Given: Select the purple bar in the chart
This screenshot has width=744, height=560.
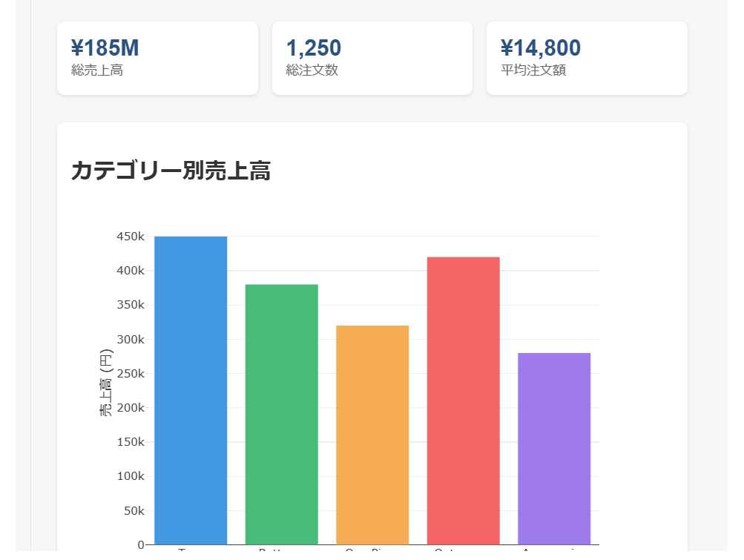Looking at the screenshot, I should pyautogui.click(x=554, y=448).
